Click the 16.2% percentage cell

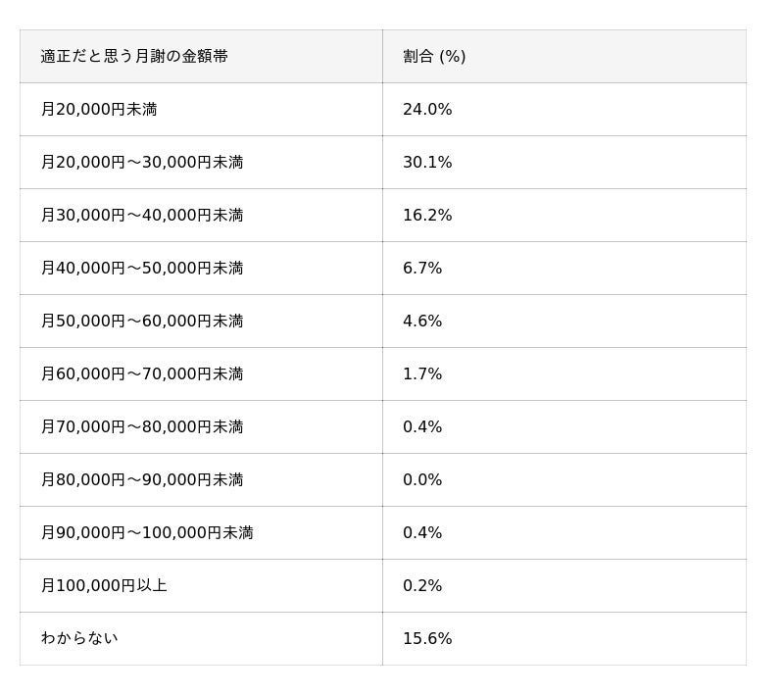427,216
